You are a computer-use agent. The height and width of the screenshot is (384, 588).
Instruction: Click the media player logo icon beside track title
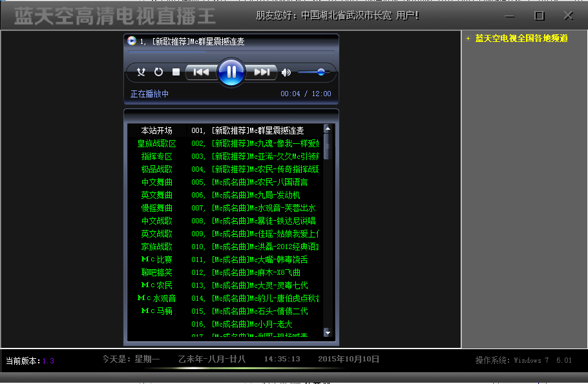coord(132,41)
